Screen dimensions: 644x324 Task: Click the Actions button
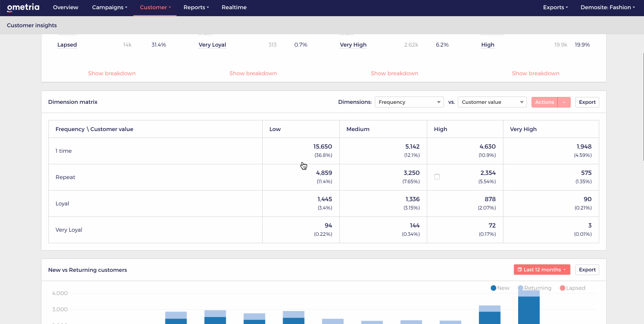pos(544,102)
